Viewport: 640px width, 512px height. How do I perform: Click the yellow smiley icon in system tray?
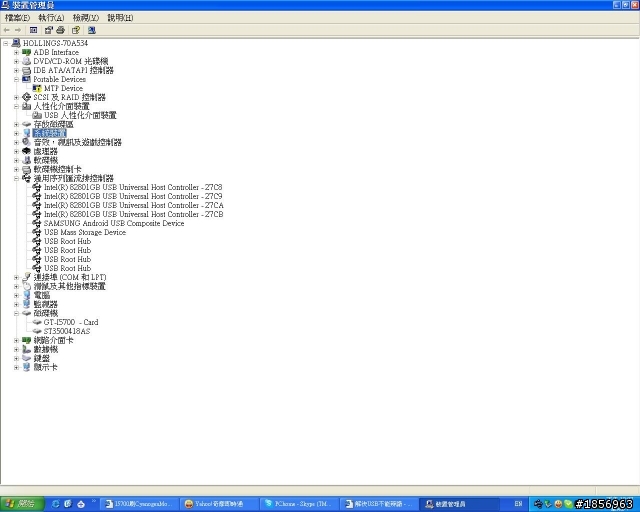point(558,504)
